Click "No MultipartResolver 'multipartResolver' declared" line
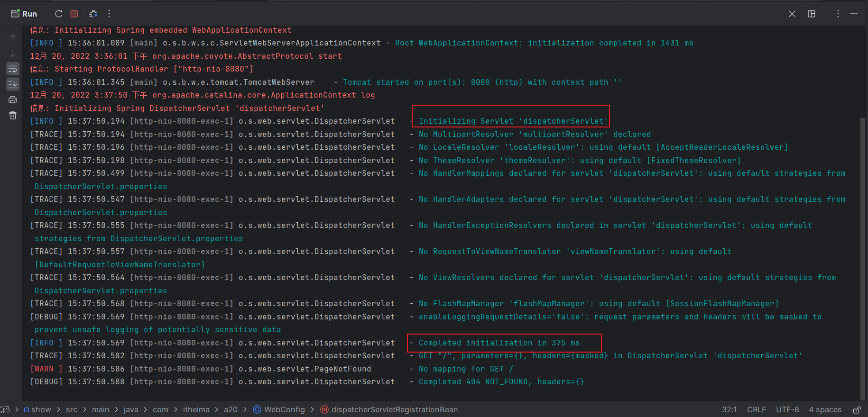Screen dimensions: 868x417 [535, 134]
